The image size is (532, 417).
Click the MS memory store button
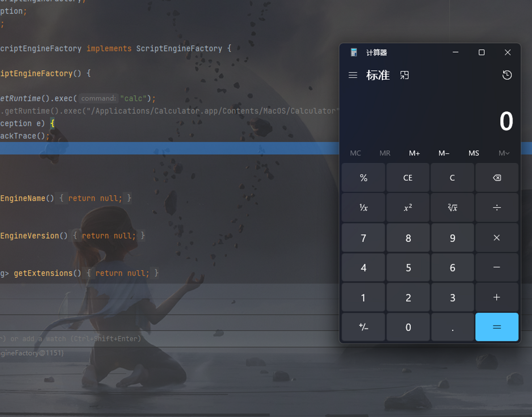[x=473, y=153]
